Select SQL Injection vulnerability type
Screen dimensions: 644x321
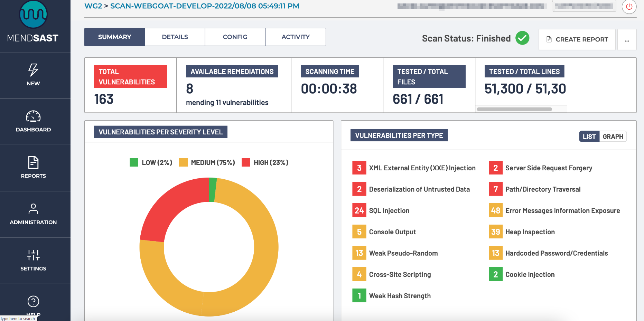tap(389, 210)
